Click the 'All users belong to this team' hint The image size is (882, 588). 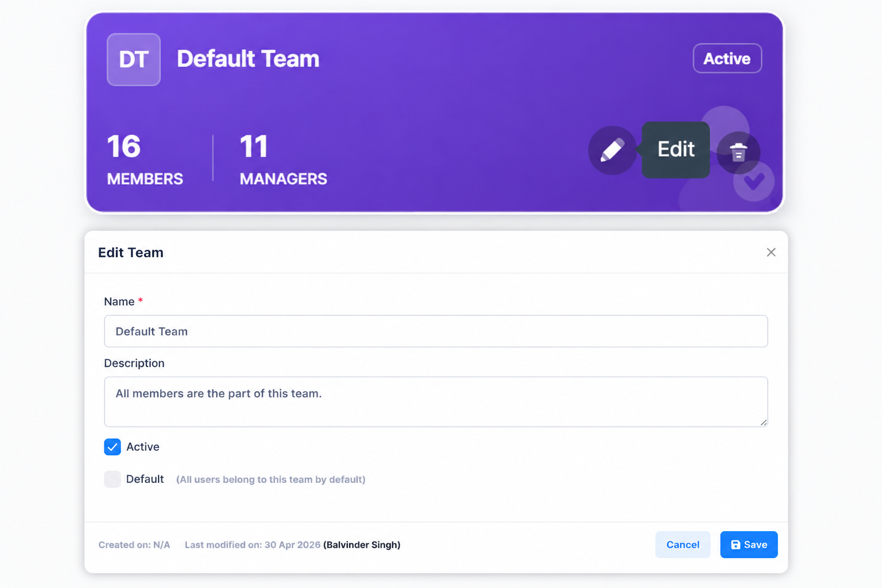270,479
